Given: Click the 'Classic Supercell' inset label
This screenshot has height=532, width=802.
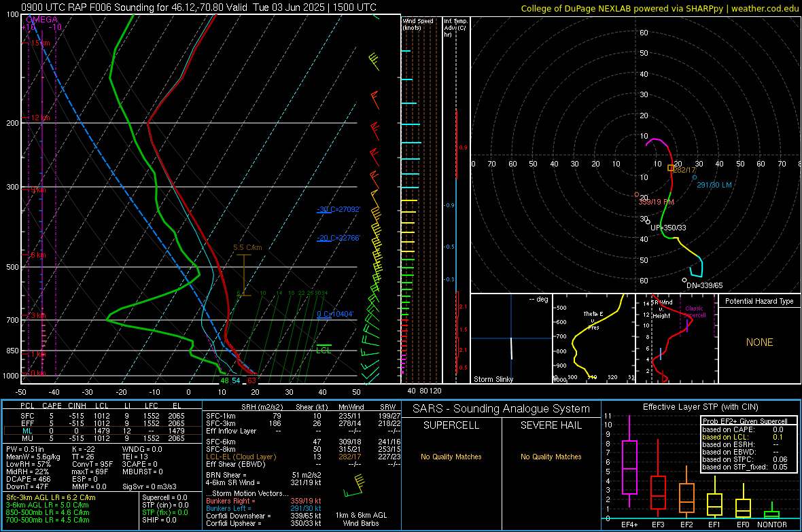Looking at the screenshot, I should point(695,312).
